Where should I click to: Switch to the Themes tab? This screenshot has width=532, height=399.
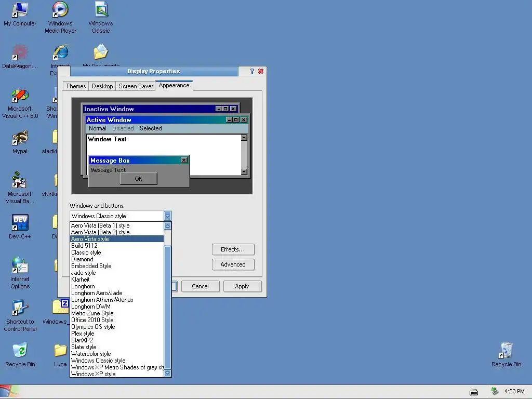76,86
